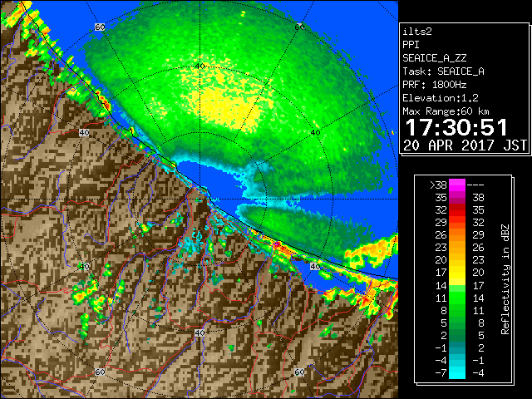Click the 'Max Range:60 km' line
The width and height of the screenshot is (532, 399).
446,111
